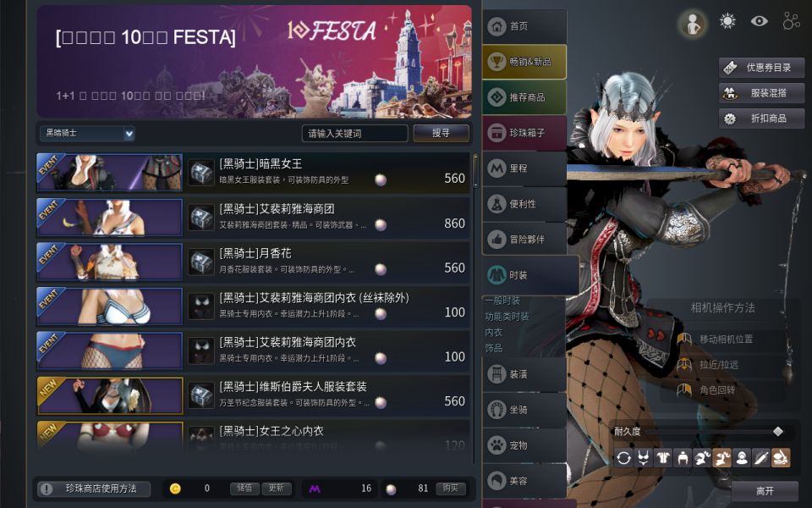812x508 pixels.
Task: Click the 搜寻 search button
Action: [x=442, y=133]
